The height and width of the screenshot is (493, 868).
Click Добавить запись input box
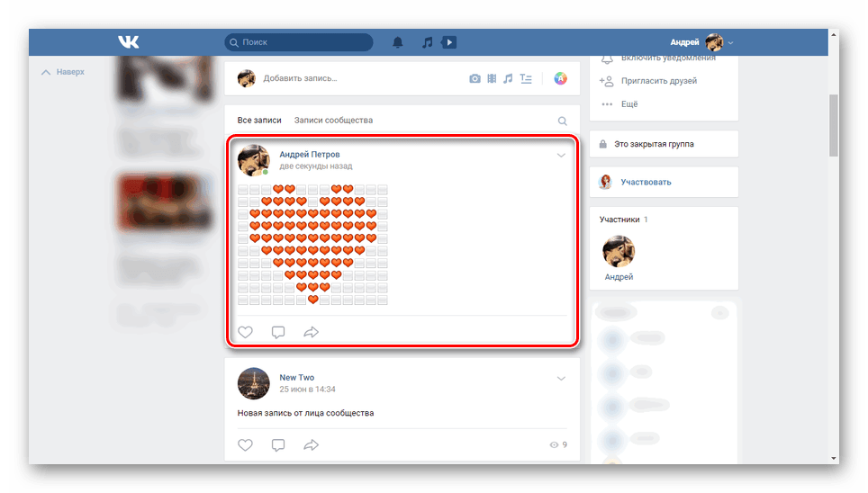pos(300,78)
